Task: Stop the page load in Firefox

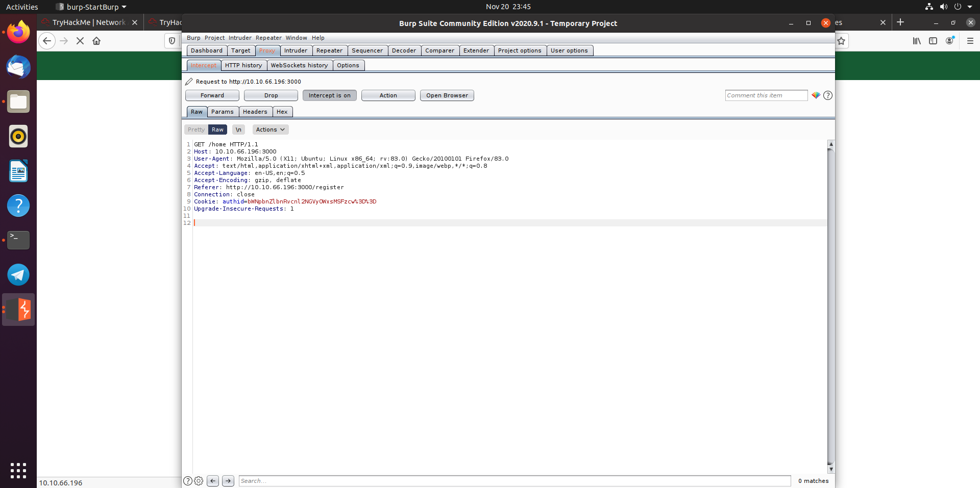Action: point(80,41)
